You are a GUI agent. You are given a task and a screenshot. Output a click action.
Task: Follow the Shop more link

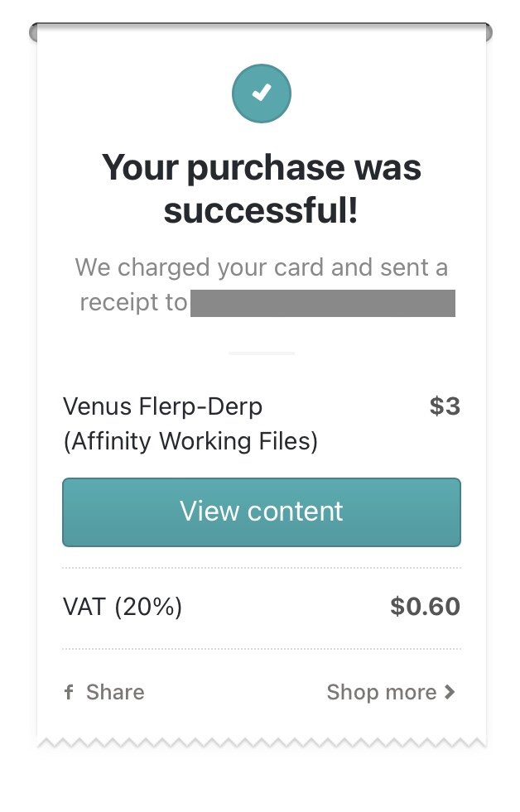coord(391,692)
